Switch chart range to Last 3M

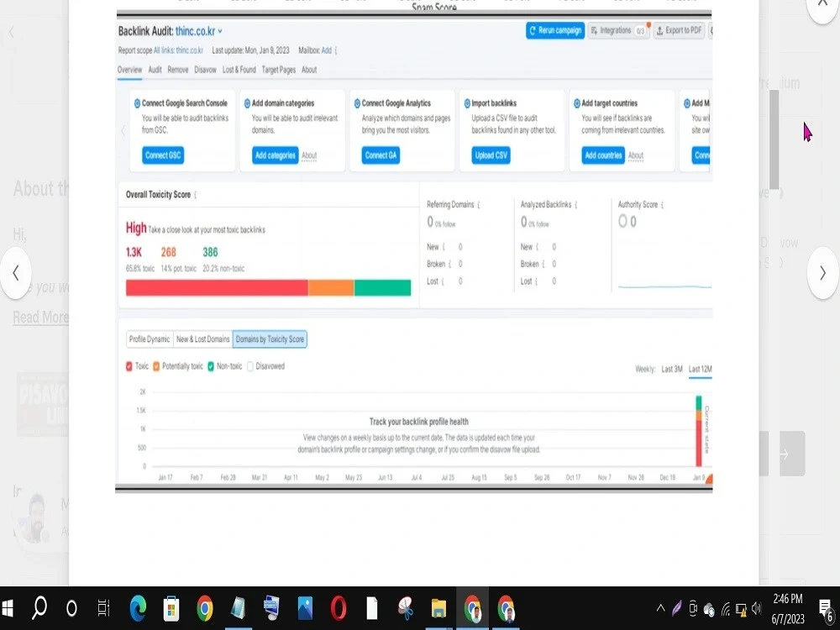(672, 369)
